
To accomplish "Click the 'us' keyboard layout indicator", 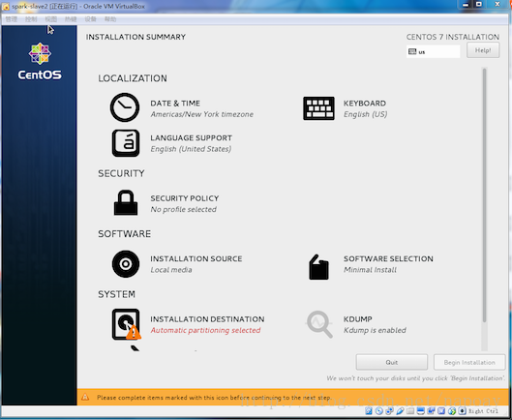I will click(433, 51).
